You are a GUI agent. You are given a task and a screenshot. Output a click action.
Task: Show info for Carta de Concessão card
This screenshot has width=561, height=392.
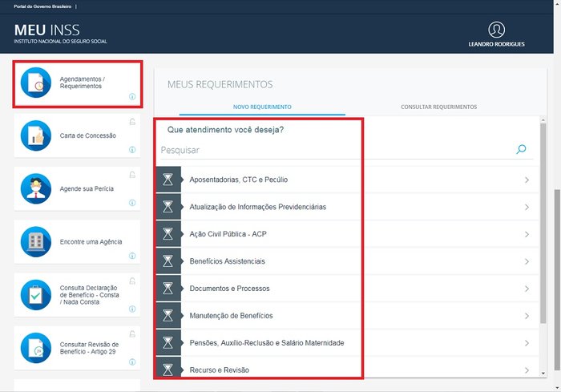click(132, 150)
